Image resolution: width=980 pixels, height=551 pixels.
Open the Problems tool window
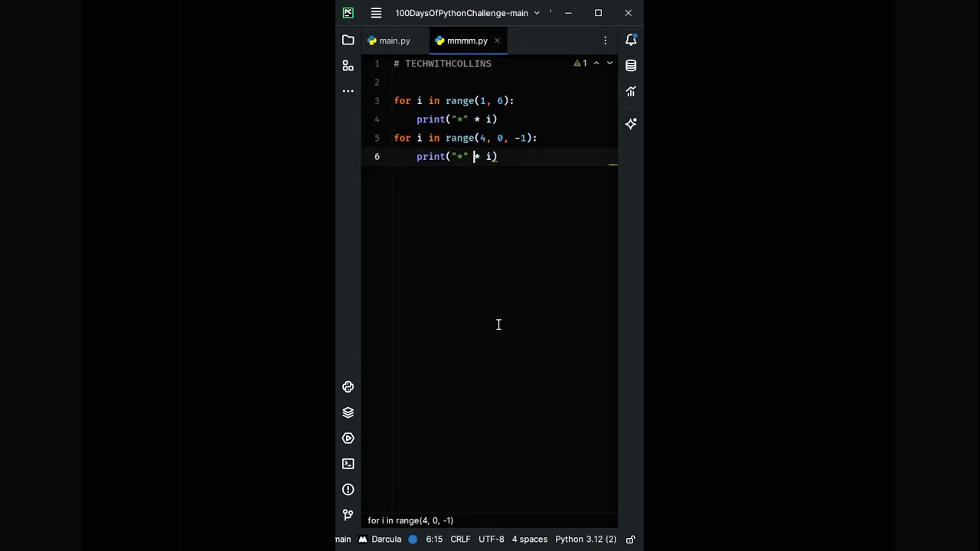[348, 490]
